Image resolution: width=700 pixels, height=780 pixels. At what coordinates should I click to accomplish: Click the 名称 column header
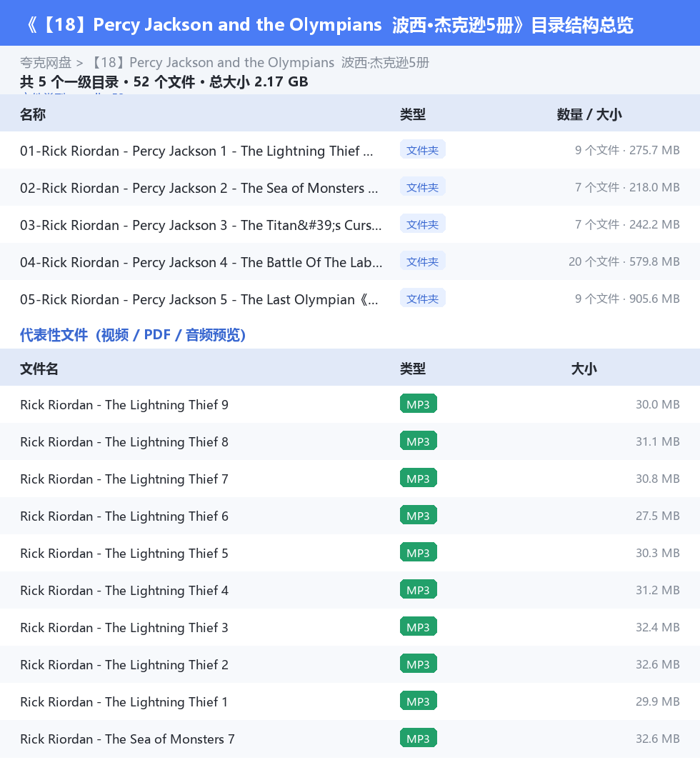tap(33, 114)
